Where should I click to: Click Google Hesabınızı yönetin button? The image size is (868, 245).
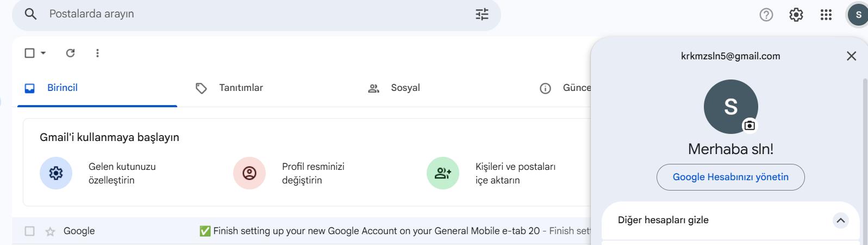[x=730, y=177]
